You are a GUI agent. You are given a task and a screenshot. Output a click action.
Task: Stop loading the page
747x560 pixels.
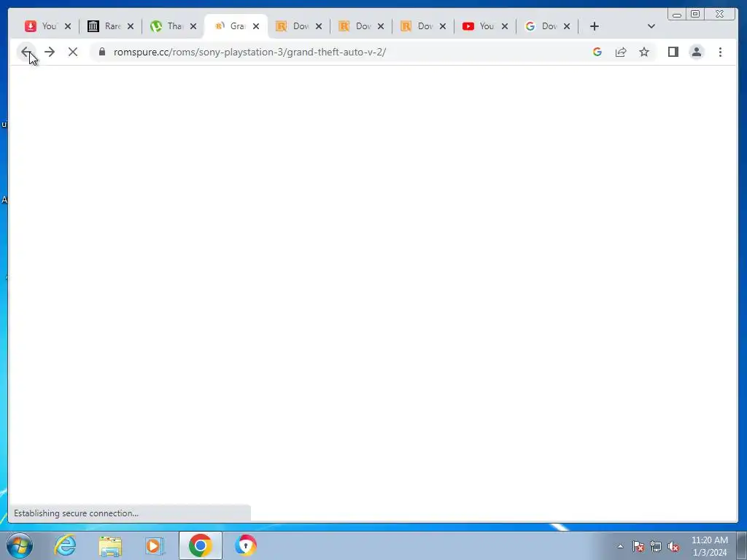pyautogui.click(x=73, y=52)
